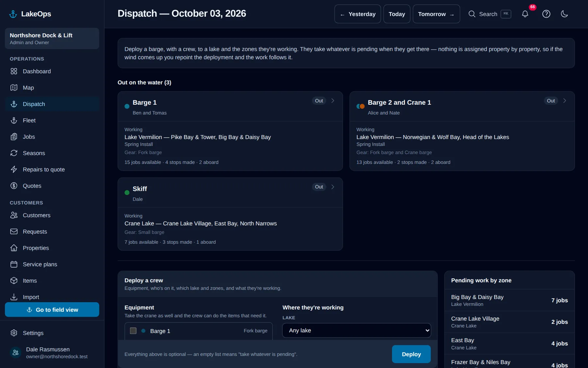Click the Deploy button
This screenshot has width=588, height=368.
411,354
